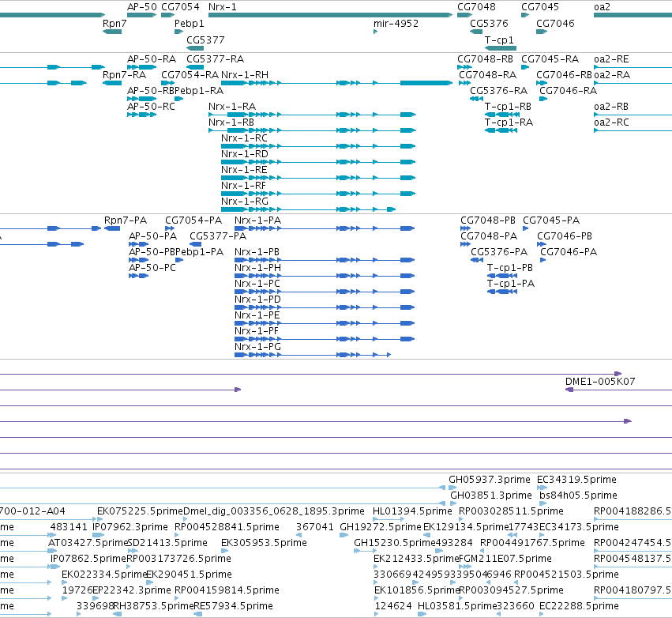The width and height of the screenshot is (672, 618).
Task: Select EST bs84h05.5prime
Action: pos(578,496)
